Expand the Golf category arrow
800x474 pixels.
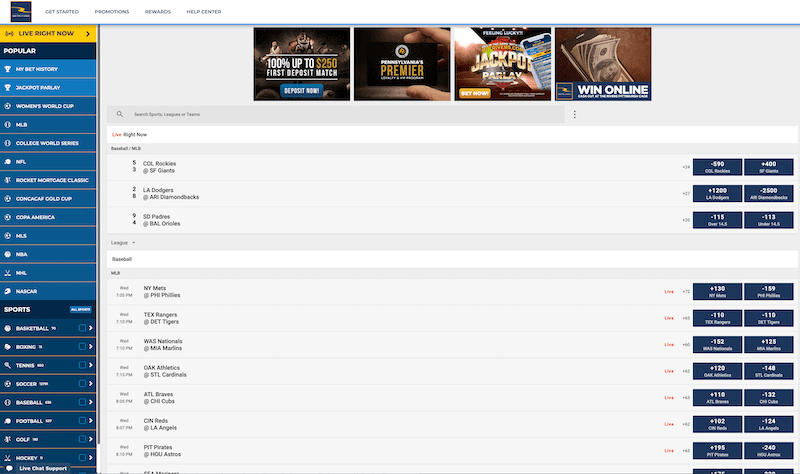(91, 439)
